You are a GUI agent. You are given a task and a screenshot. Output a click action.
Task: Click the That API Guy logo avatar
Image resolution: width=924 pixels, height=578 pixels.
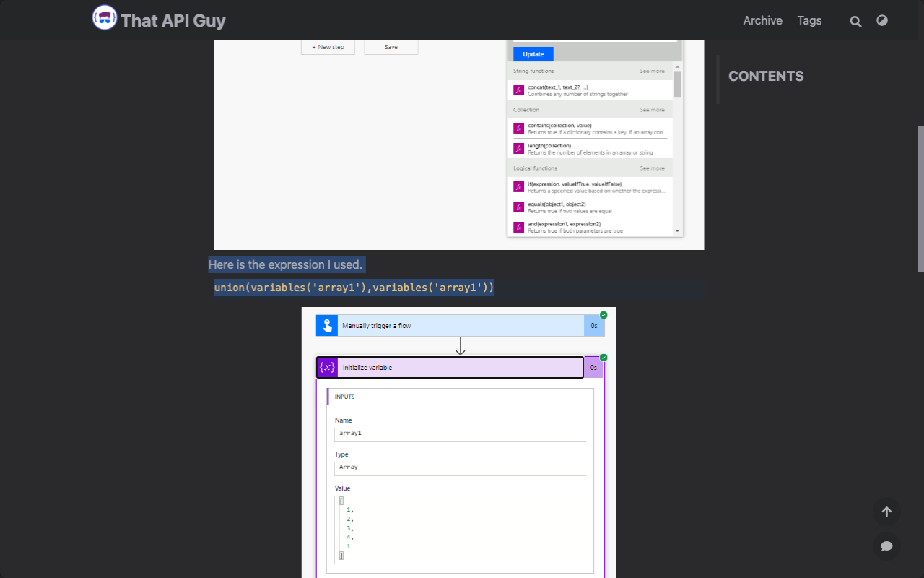105,18
